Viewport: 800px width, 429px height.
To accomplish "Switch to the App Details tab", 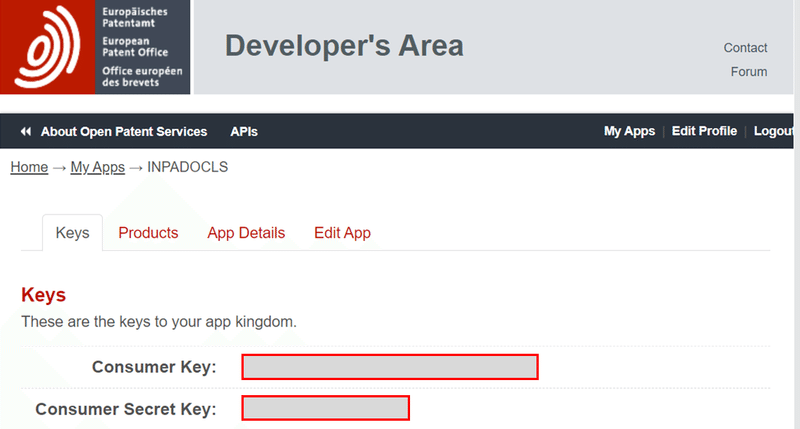I will tap(246, 233).
